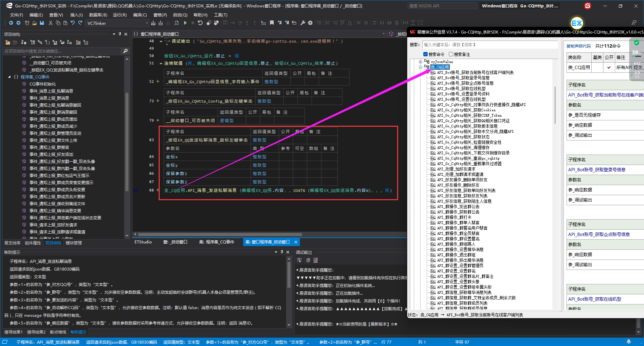Select CQ事件初始化 in project tree

[x=43, y=84]
